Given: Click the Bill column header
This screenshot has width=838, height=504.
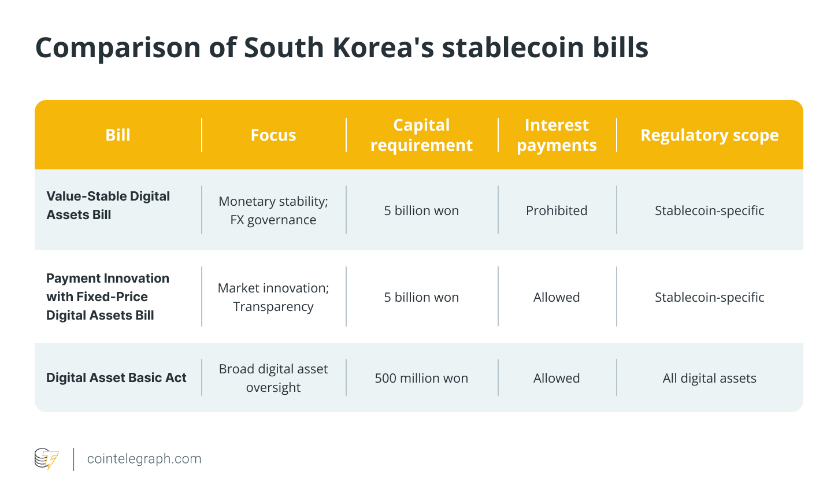Looking at the screenshot, I should tap(118, 135).
